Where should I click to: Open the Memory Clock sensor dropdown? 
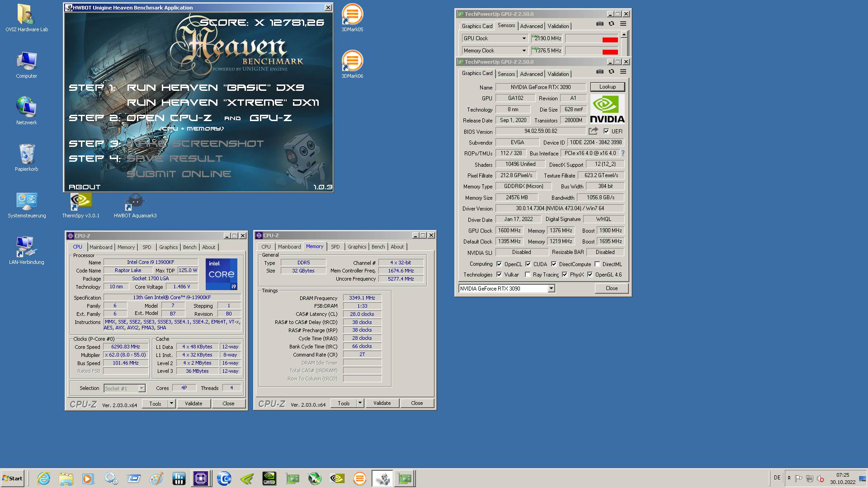tap(524, 51)
